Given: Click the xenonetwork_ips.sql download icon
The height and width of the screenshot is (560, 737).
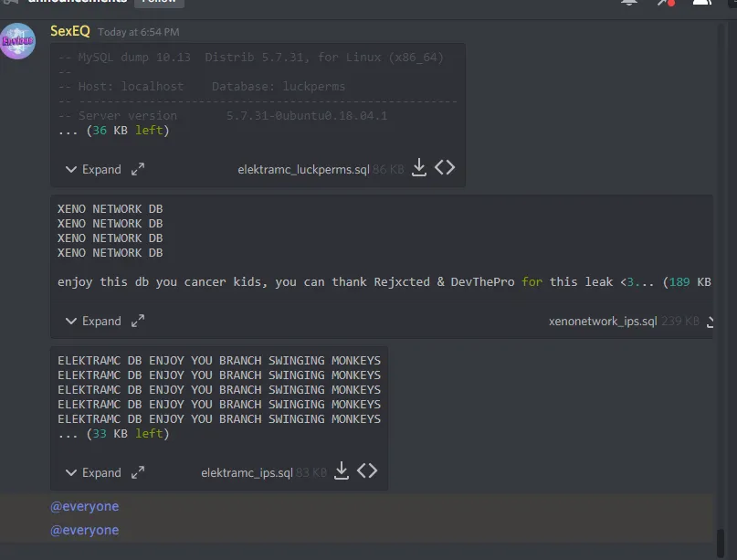Looking at the screenshot, I should (x=710, y=322).
